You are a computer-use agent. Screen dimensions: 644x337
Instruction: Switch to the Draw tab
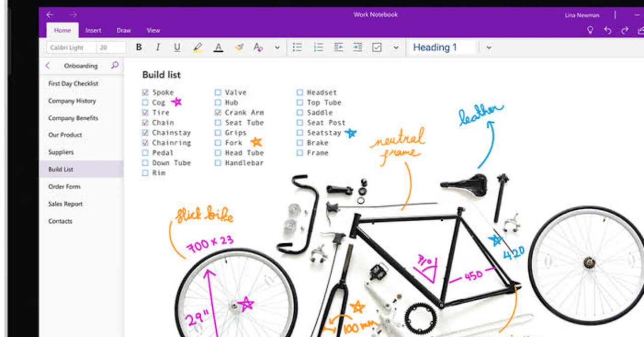point(123,30)
